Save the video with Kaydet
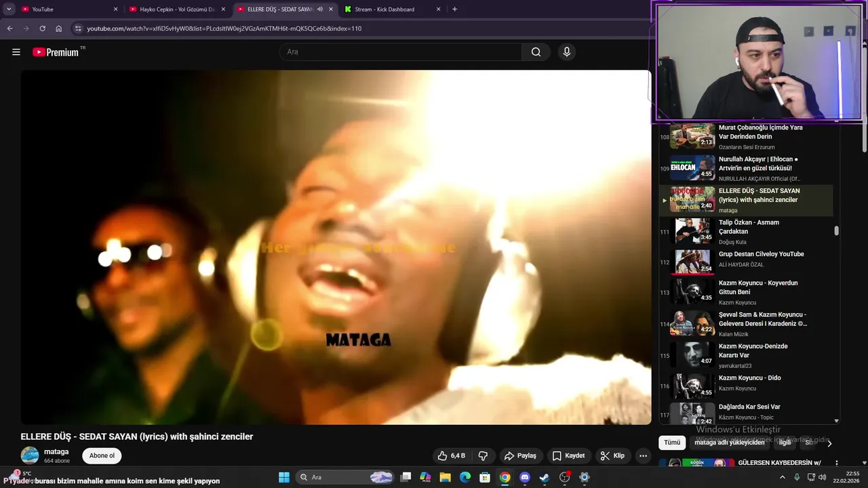The width and height of the screenshot is (868, 488). point(568,455)
